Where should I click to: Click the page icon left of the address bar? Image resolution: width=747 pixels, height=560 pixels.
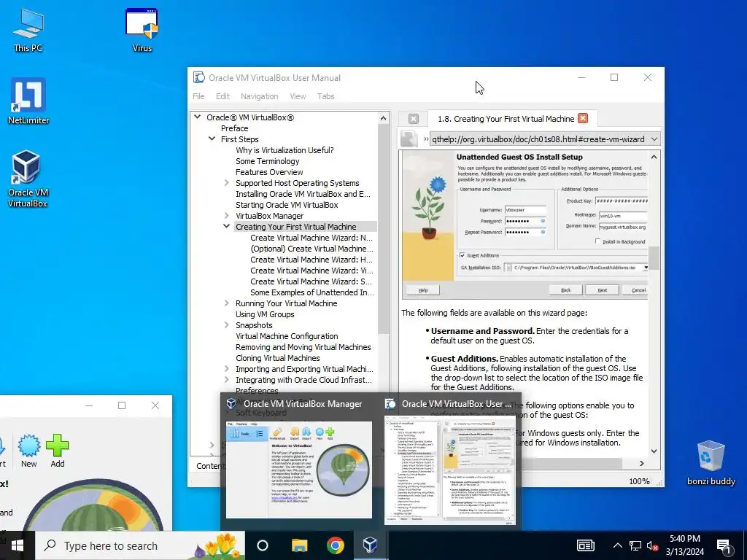409,139
